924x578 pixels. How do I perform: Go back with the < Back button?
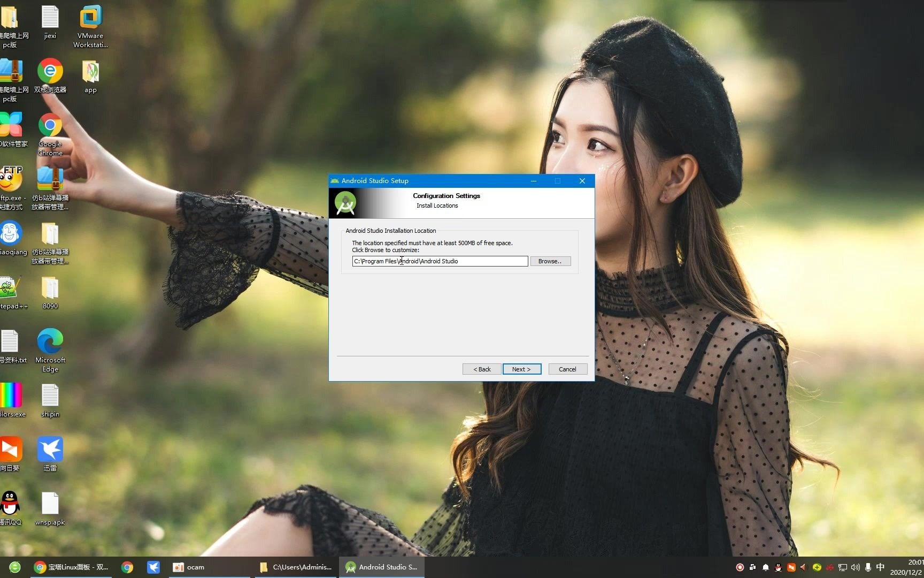(482, 369)
